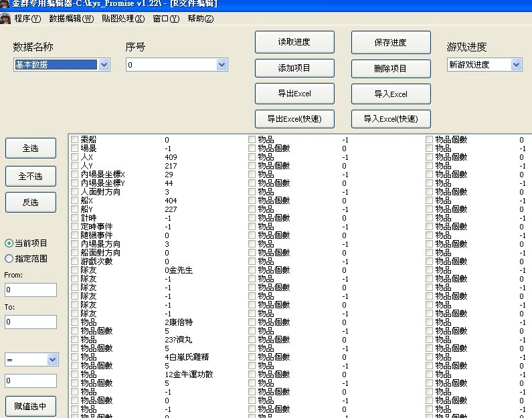Click the value 404 for 船X
Viewport: 532px width, 418px height.
[x=171, y=201]
